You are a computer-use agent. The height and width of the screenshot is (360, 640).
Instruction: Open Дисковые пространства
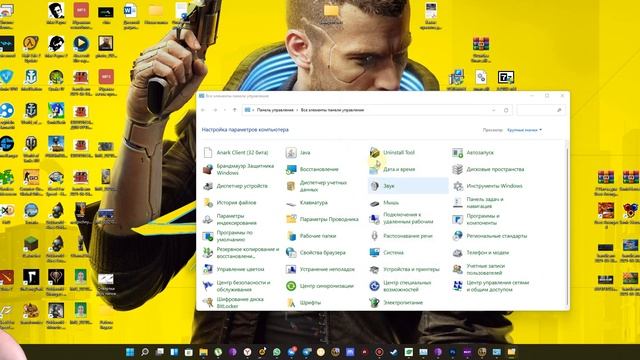tap(488, 169)
